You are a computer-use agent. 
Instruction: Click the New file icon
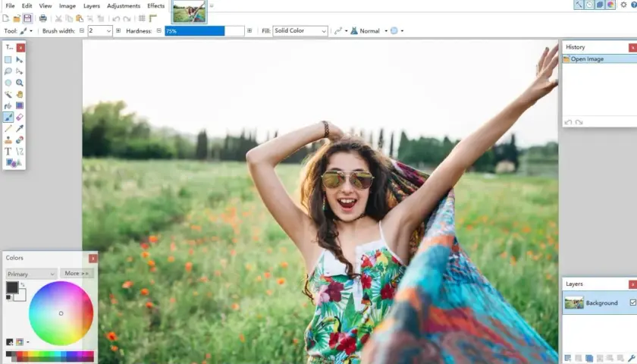pos(6,18)
